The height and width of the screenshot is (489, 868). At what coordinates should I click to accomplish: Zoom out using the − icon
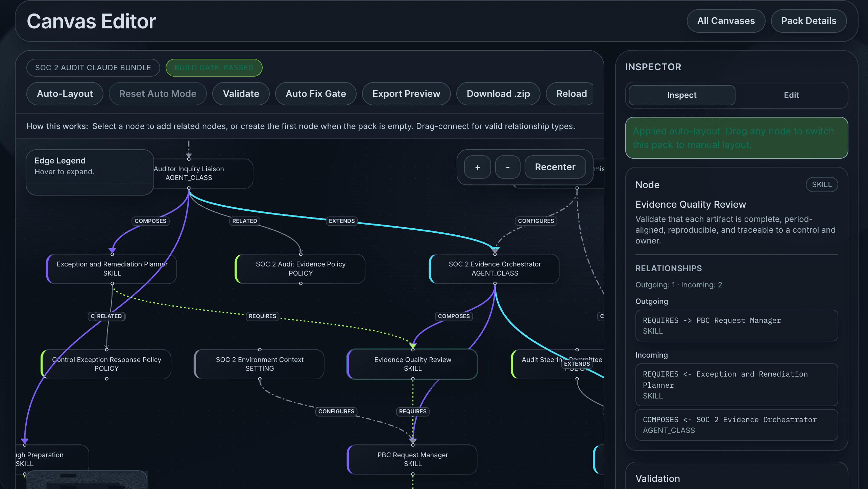pos(507,167)
